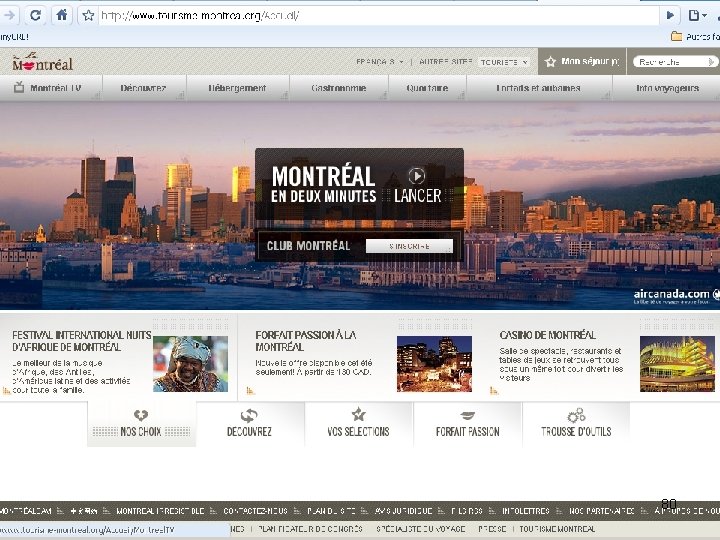Image resolution: width=720 pixels, height=540 pixels.
Task: Submit search with arrow icon
Action: (x=712, y=62)
